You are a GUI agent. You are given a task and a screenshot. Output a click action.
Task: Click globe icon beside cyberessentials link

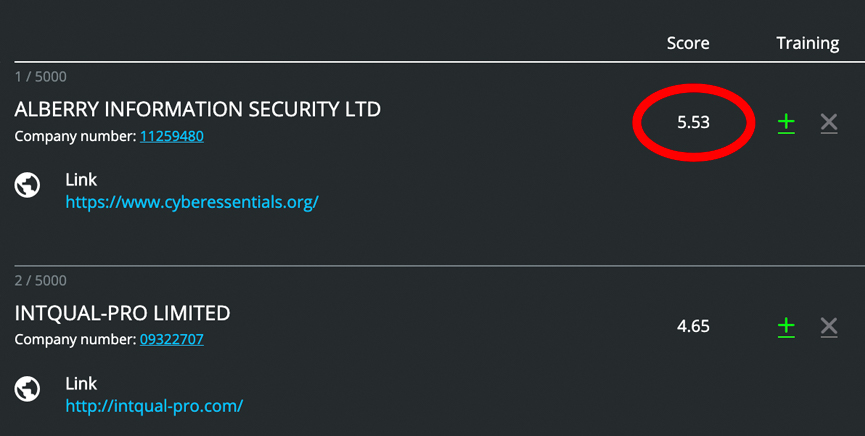(27, 185)
